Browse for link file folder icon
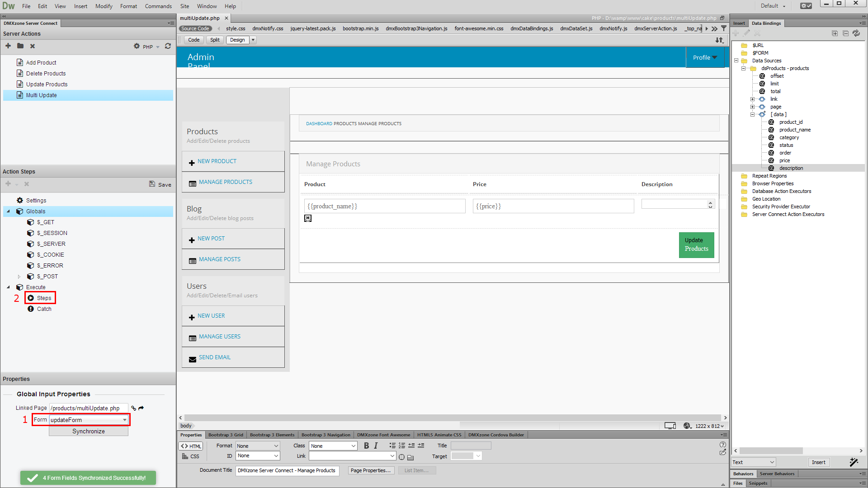Image resolution: width=868 pixels, height=488 pixels. pyautogui.click(x=410, y=457)
